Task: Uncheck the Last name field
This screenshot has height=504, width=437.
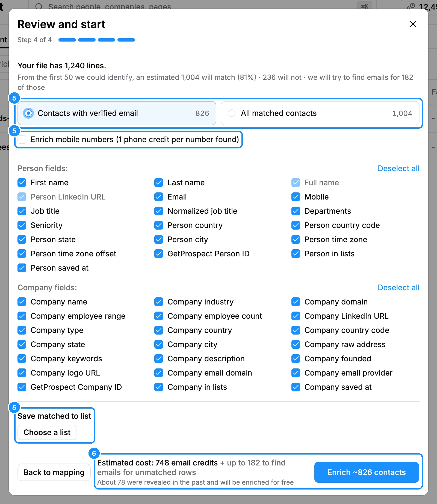Action: pos(159,183)
